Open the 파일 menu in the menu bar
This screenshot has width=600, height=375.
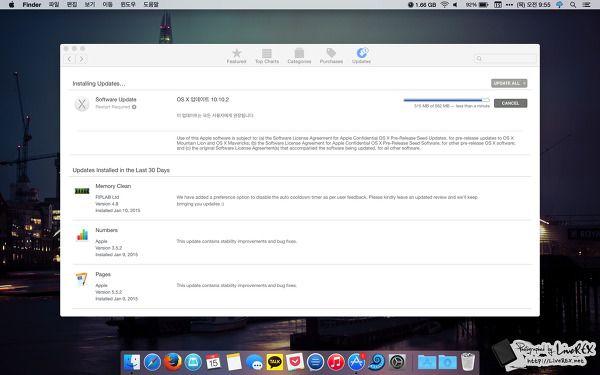54,5
